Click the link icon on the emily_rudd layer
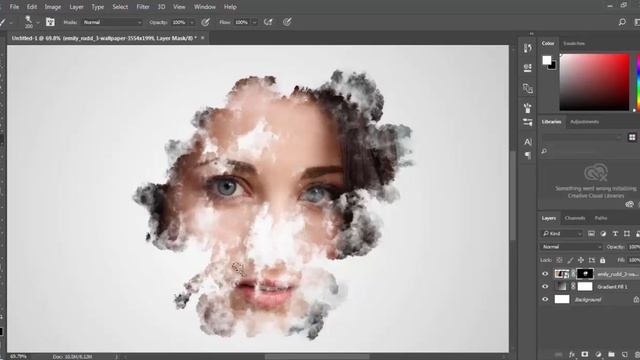The height and width of the screenshot is (360, 640). tap(573, 274)
